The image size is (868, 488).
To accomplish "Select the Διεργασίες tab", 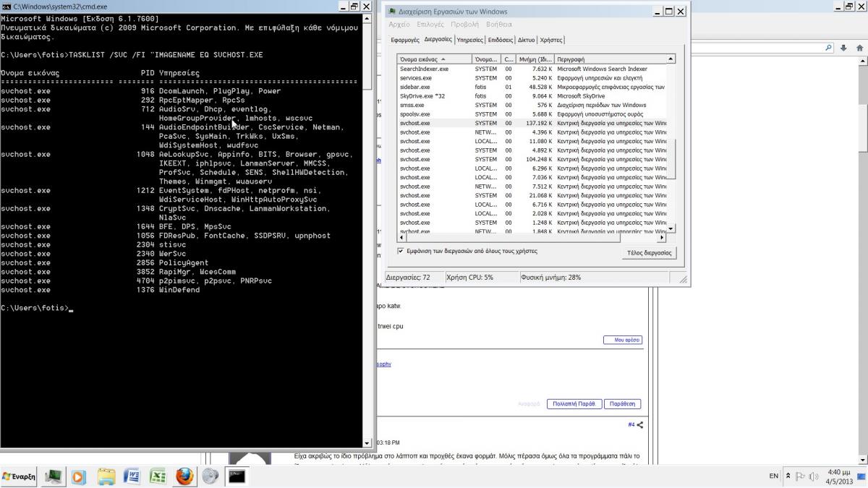I will (438, 39).
